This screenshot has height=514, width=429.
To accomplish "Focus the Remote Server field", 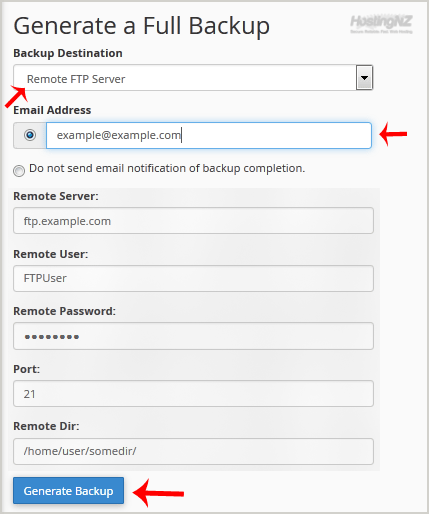I will pos(193,221).
